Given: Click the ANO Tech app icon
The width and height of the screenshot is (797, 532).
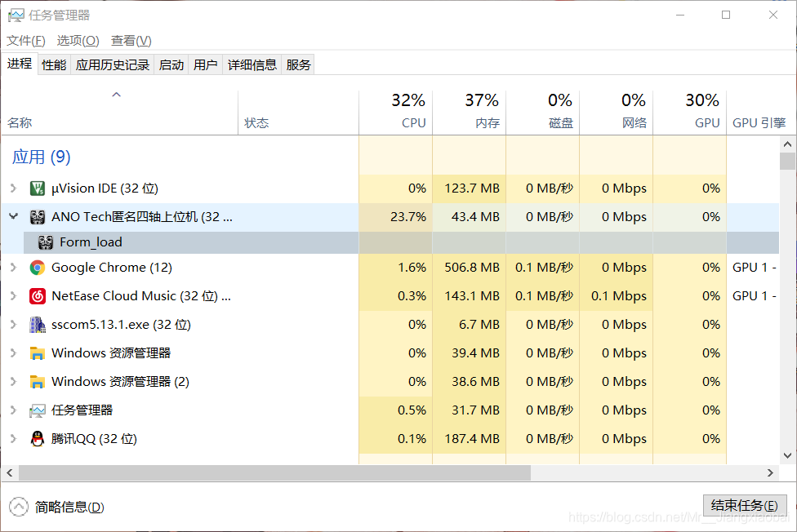Looking at the screenshot, I should 37,217.
